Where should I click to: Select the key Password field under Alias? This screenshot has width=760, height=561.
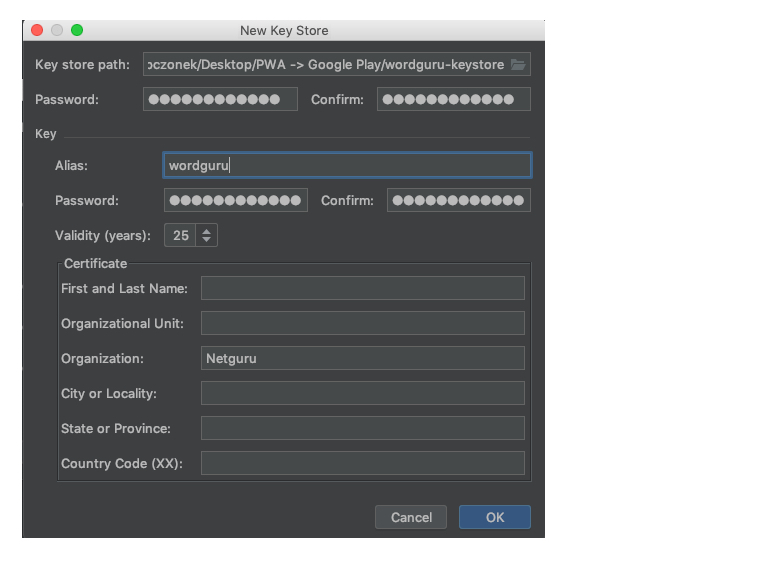point(236,200)
